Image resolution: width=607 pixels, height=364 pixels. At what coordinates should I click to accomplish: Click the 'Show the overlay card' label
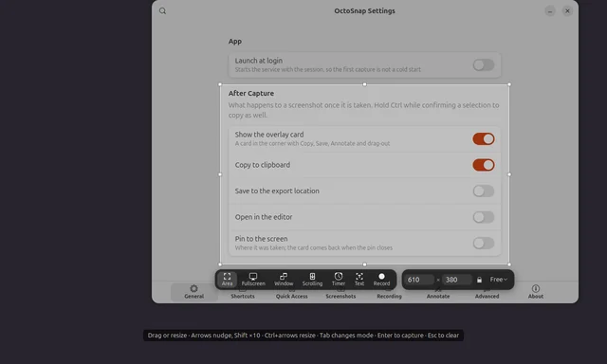click(269, 135)
